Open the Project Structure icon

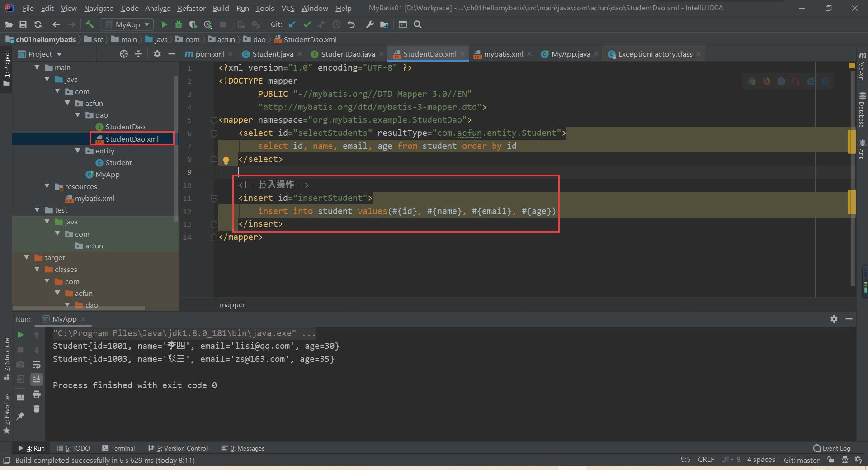tap(384, 24)
